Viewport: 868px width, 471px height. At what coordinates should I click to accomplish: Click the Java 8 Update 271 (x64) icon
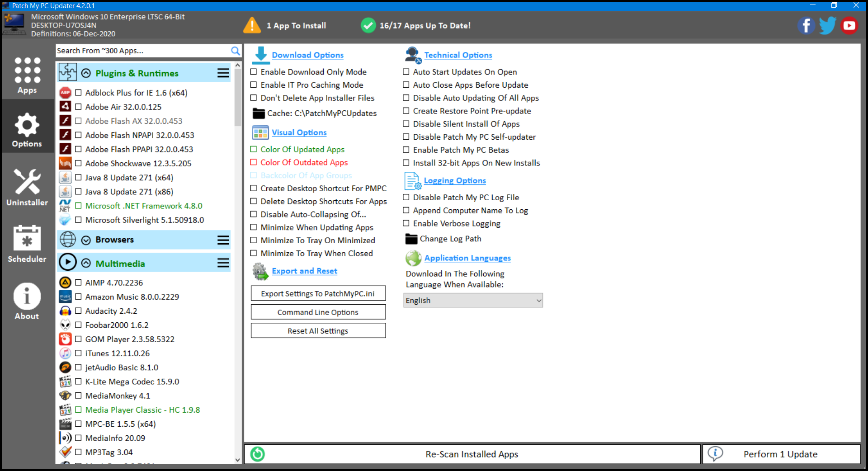click(x=65, y=178)
